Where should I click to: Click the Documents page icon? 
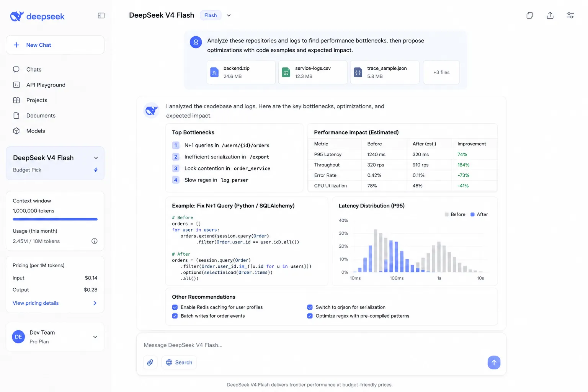pos(16,115)
